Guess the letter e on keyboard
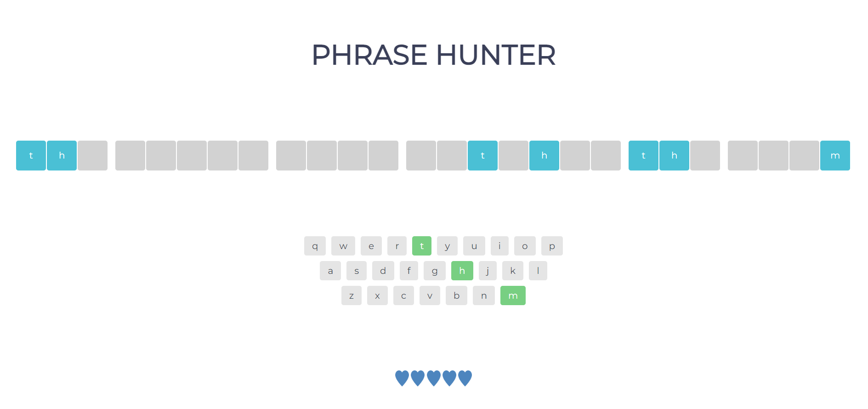Viewport: 868px width, 409px height. (x=371, y=246)
